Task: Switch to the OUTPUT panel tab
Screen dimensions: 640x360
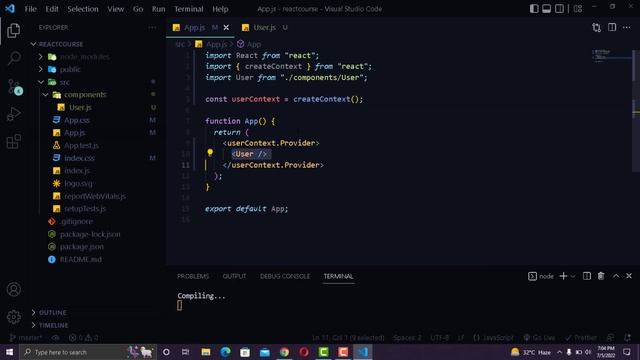Action: pos(234,276)
